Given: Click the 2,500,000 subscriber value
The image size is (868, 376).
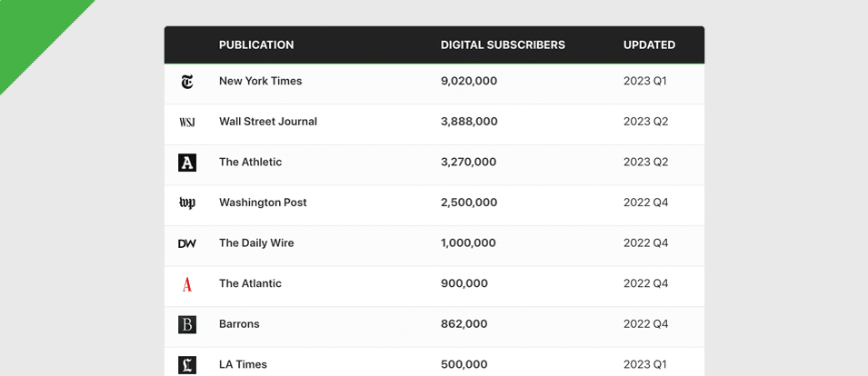Looking at the screenshot, I should (x=469, y=203).
